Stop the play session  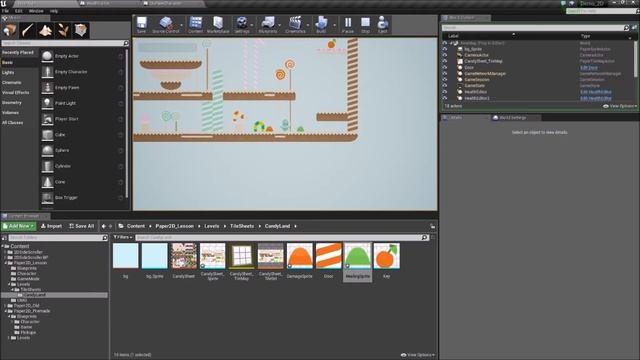365,24
